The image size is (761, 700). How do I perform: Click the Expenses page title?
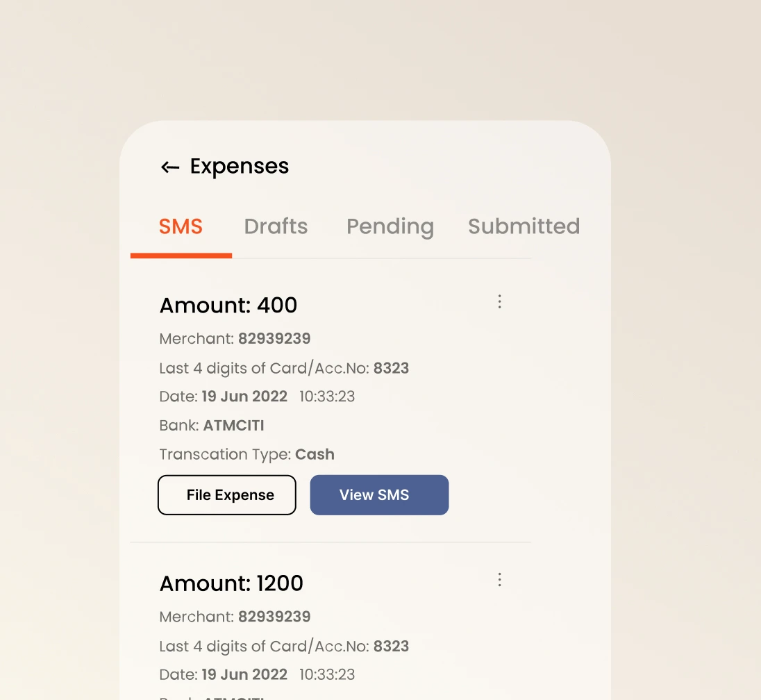coord(240,167)
